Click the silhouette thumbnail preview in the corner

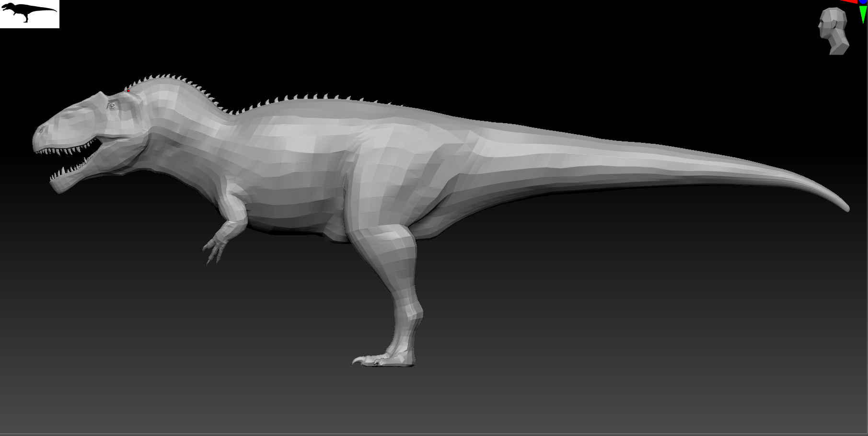coord(30,14)
